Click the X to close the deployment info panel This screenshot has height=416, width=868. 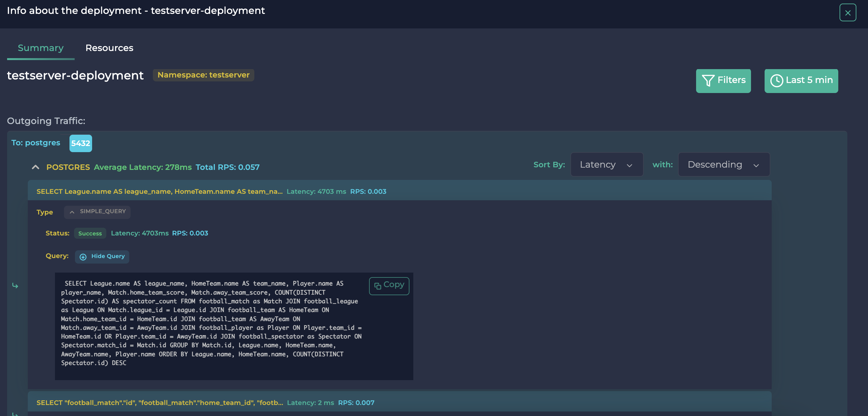click(x=847, y=13)
